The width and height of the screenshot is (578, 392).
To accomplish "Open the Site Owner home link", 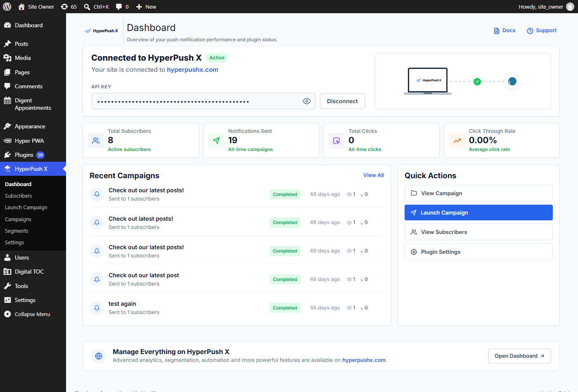I will [36, 7].
